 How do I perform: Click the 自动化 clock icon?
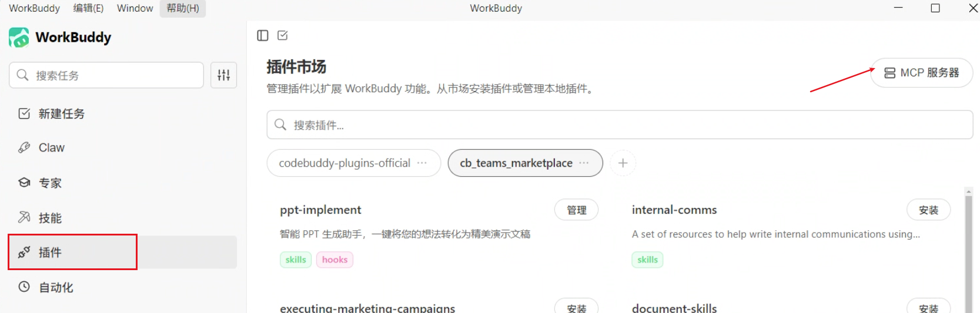24,287
